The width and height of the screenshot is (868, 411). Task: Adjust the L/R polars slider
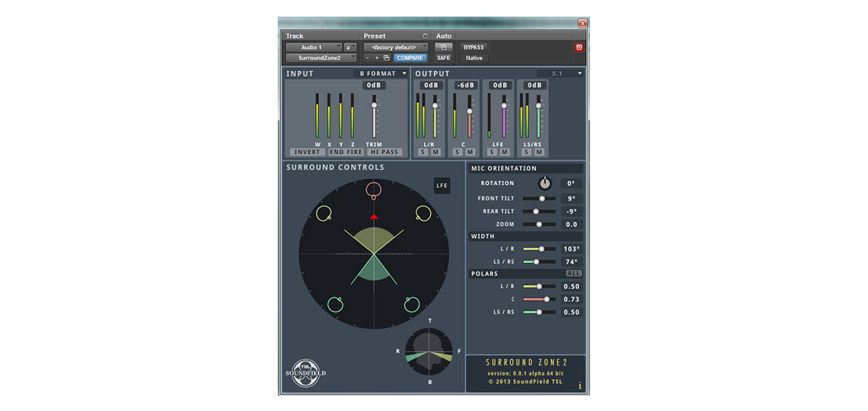[538, 286]
